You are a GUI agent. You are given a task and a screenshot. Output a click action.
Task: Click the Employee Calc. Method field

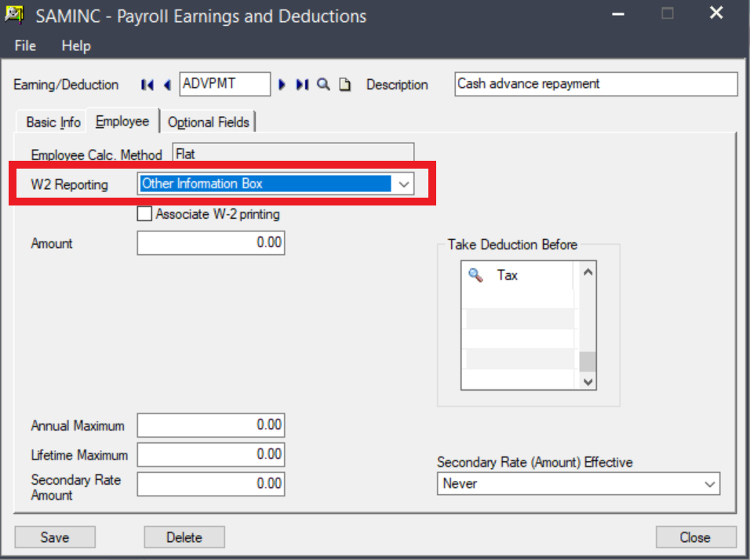293,154
